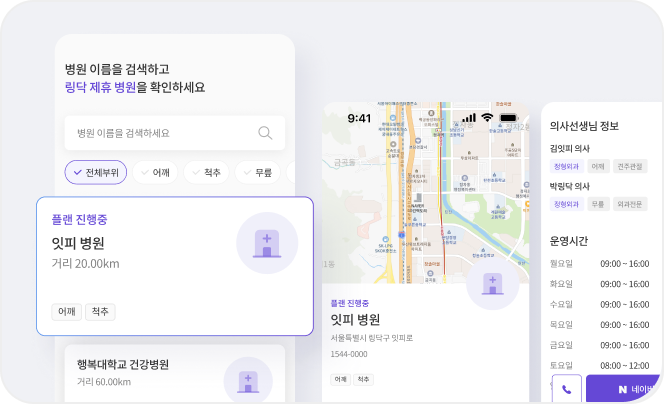Click 토요일 08:00 ~ 12:00 row
This screenshot has height=404, width=664.
point(599,365)
